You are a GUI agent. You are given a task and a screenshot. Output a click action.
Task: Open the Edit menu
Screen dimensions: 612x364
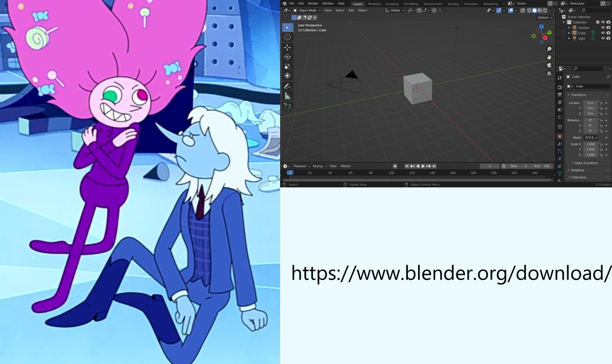(x=301, y=4)
